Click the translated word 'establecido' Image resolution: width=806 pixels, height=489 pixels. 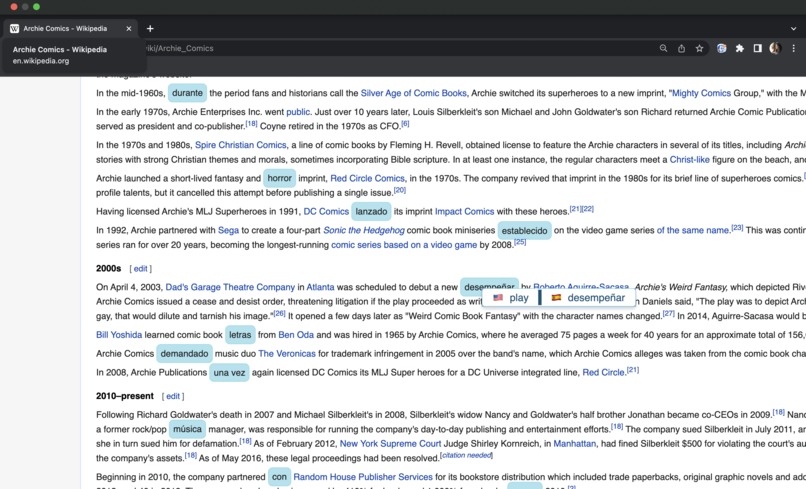click(524, 230)
